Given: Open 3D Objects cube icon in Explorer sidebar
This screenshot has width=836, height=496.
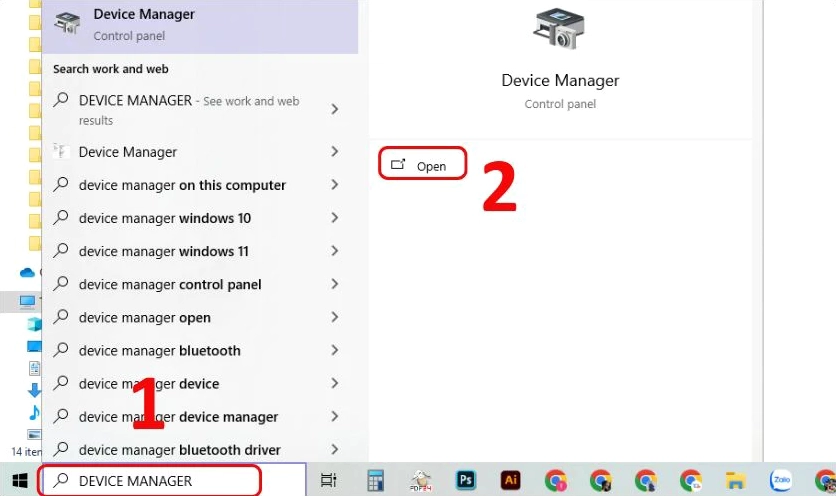Looking at the screenshot, I should pyautogui.click(x=34, y=324).
